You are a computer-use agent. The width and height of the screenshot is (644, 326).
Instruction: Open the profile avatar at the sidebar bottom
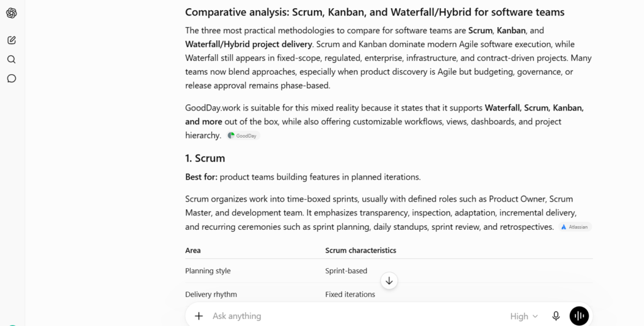(x=13, y=325)
